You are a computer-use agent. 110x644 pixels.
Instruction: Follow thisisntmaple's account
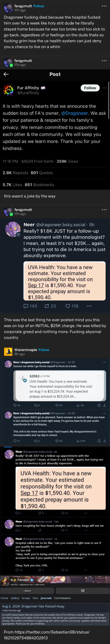(44, 350)
